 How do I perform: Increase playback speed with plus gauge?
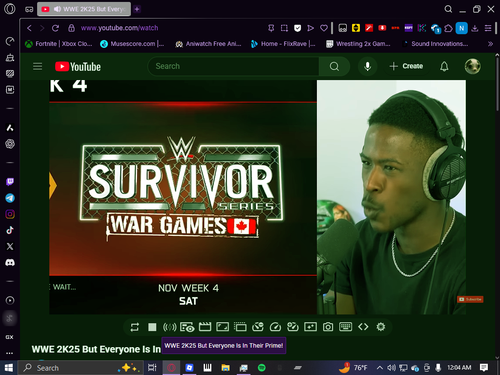pos(293,327)
